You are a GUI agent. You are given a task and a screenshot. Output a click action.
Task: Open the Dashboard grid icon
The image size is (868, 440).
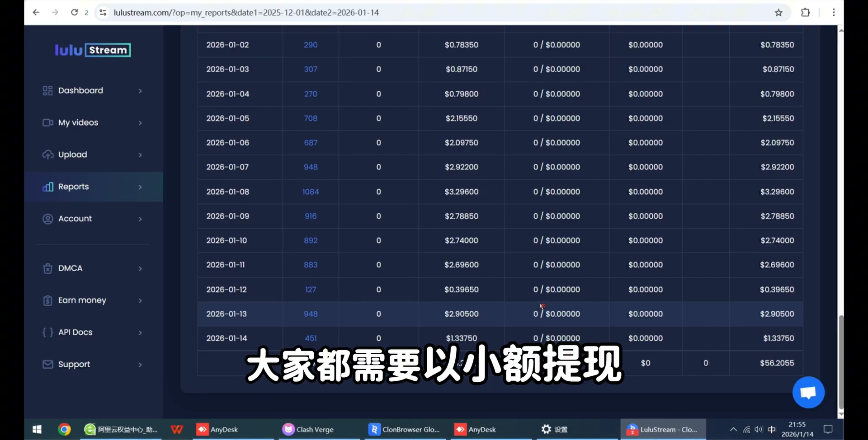click(47, 91)
